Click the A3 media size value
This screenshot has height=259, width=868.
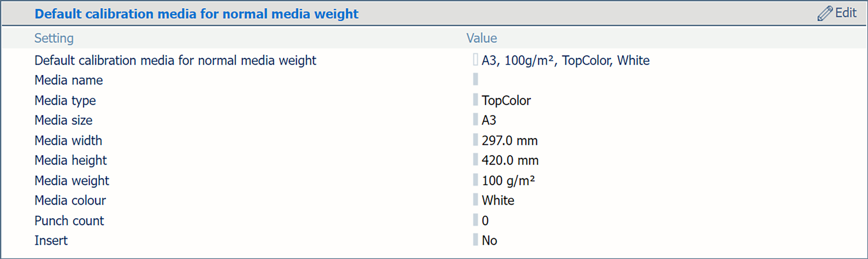click(489, 120)
